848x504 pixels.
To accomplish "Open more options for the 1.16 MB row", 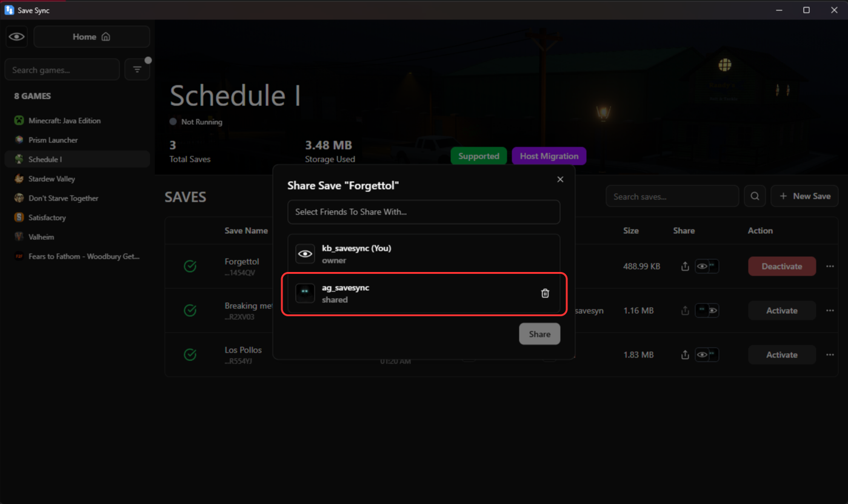I will pos(830,310).
